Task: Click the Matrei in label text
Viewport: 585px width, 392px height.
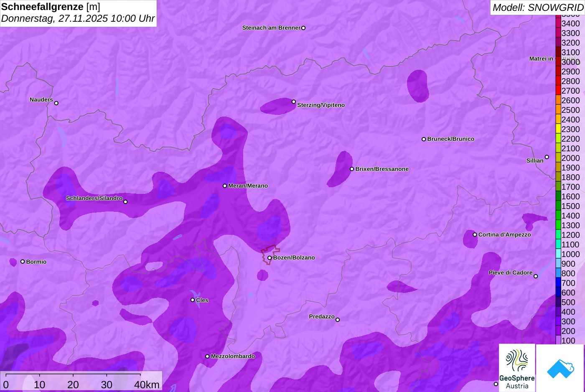Action: click(541, 59)
